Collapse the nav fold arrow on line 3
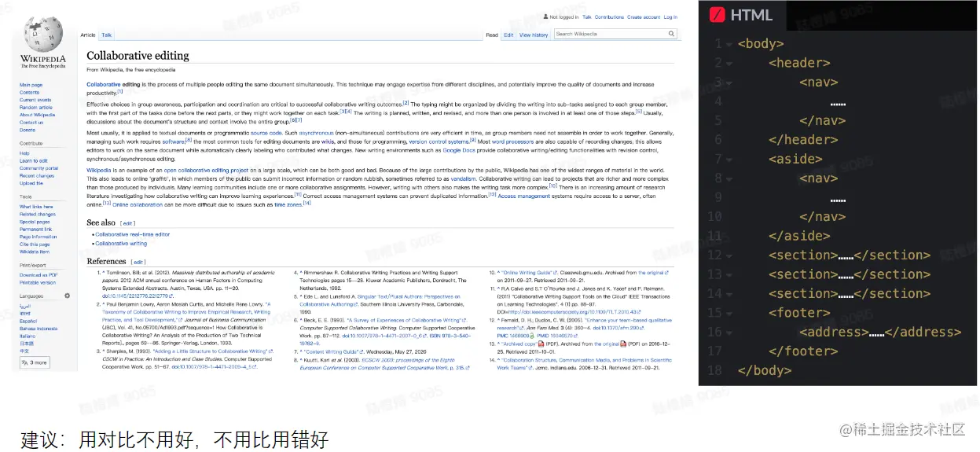 730,83
